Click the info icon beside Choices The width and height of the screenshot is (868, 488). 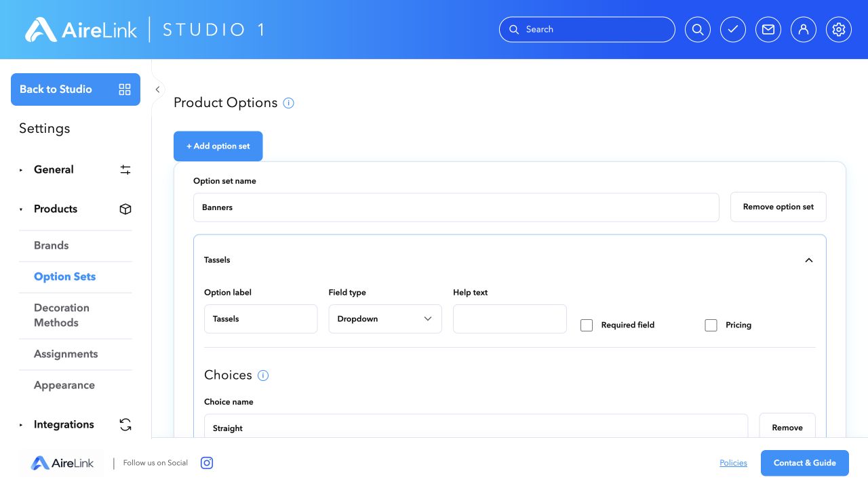(x=263, y=375)
